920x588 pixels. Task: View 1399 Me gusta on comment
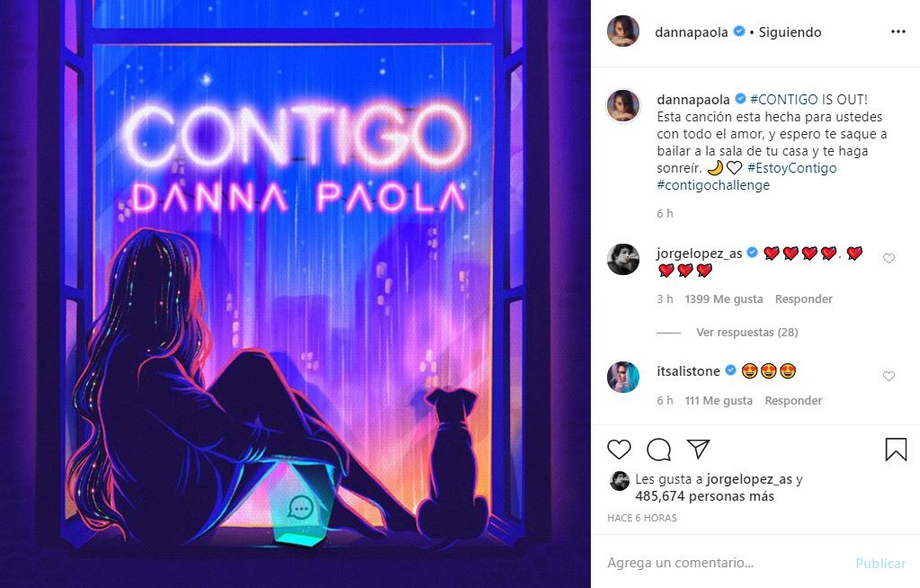point(723,298)
